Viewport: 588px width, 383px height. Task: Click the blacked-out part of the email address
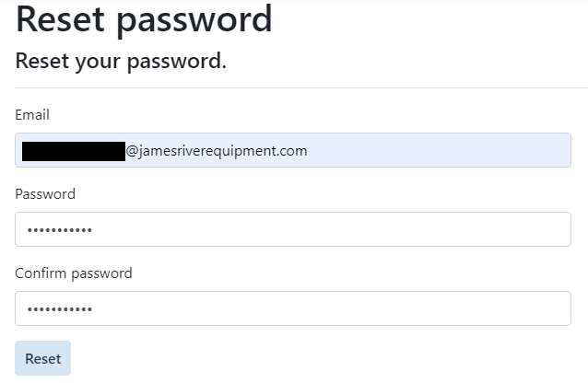click(74, 151)
